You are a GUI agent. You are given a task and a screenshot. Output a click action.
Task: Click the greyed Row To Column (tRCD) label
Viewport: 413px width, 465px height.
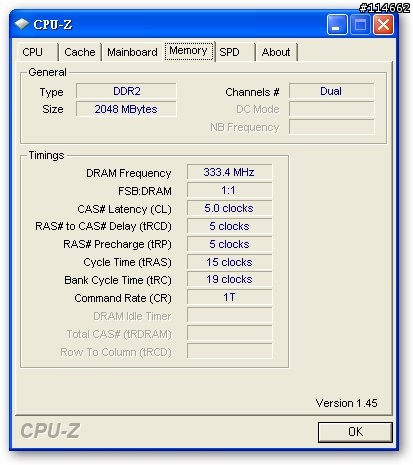pos(116,352)
